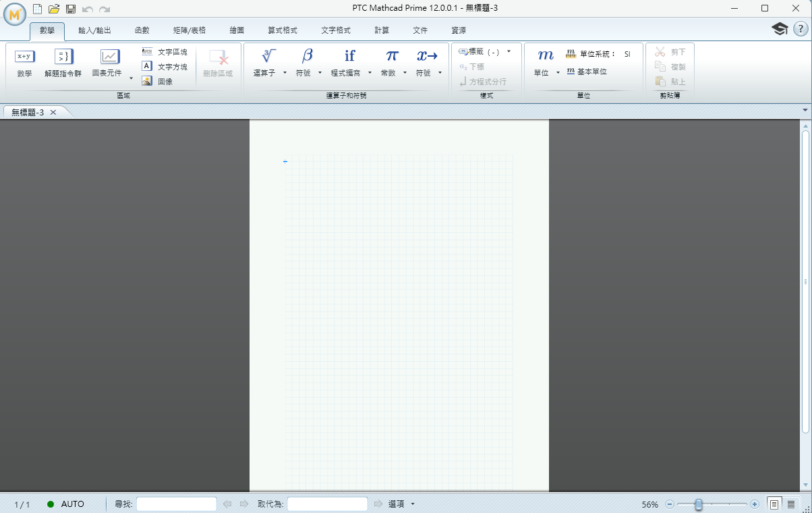Expand the operators (運算子) dropdown arrow
812x513 pixels.
[285, 73]
